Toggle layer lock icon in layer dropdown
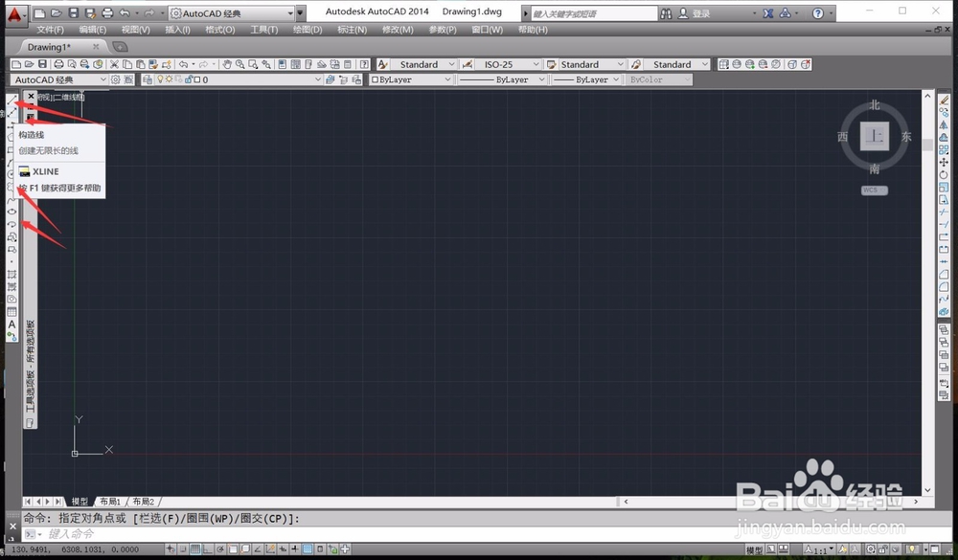958x560 pixels. point(189,79)
